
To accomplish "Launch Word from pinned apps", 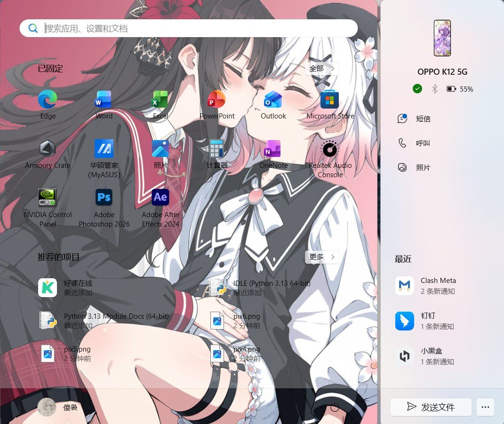I will [104, 105].
